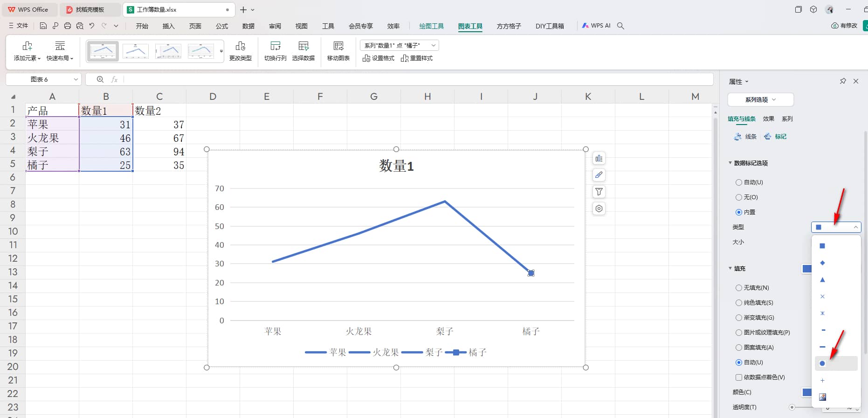
Task: Open the chart settings gear side button
Action: [599, 209]
